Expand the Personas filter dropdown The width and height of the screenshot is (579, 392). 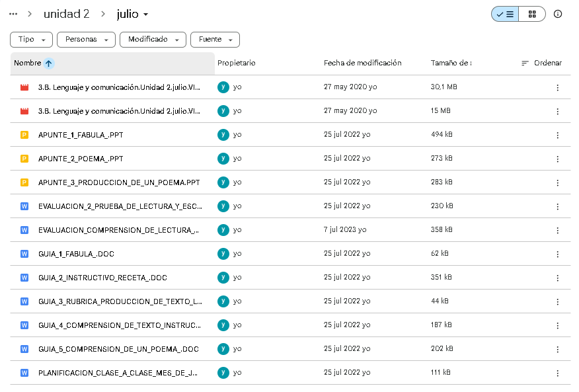coord(86,40)
